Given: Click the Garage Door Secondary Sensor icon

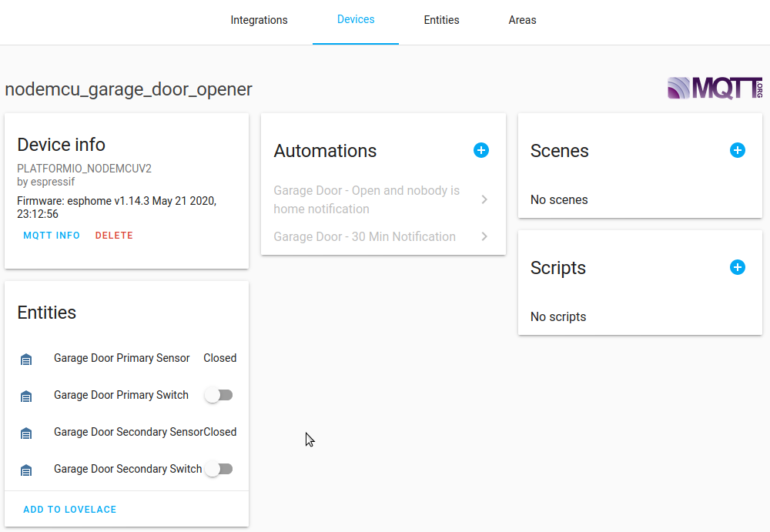Looking at the screenshot, I should tap(26, 433).
